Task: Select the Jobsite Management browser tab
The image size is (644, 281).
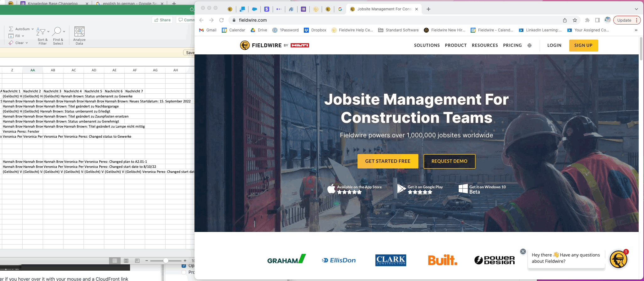Action: [384, 9]
